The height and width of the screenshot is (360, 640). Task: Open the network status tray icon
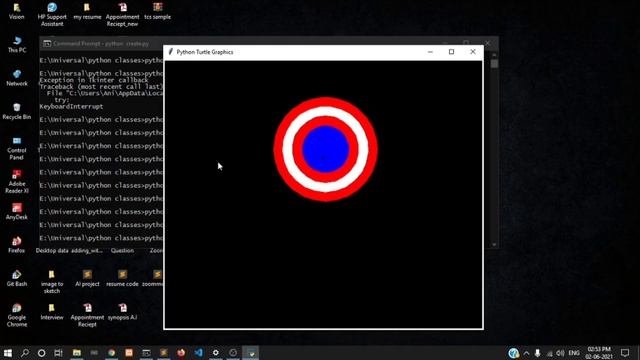pyautogui.click(x=549, y=353)
